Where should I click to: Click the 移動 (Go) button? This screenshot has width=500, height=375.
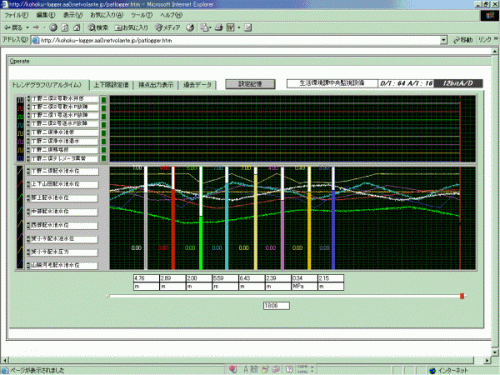click(463, 40)
